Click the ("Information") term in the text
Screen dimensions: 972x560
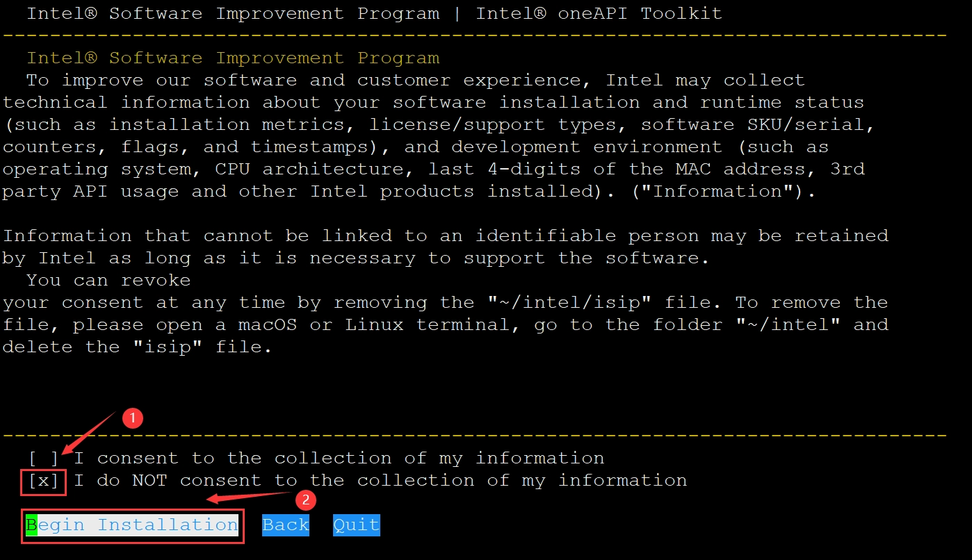(x=722, y=192)
